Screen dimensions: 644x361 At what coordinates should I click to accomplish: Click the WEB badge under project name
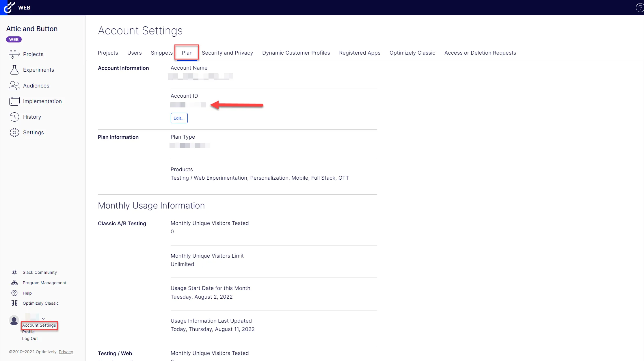coord(14,40)
